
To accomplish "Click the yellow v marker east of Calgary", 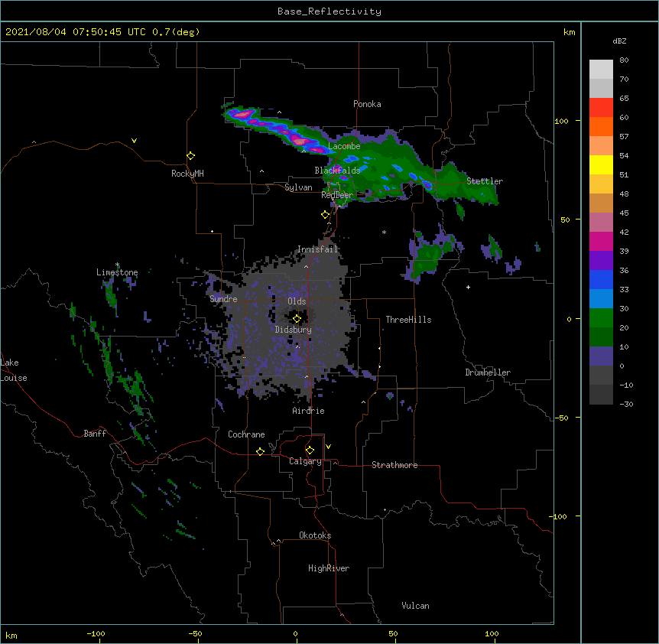I will 328,447.
